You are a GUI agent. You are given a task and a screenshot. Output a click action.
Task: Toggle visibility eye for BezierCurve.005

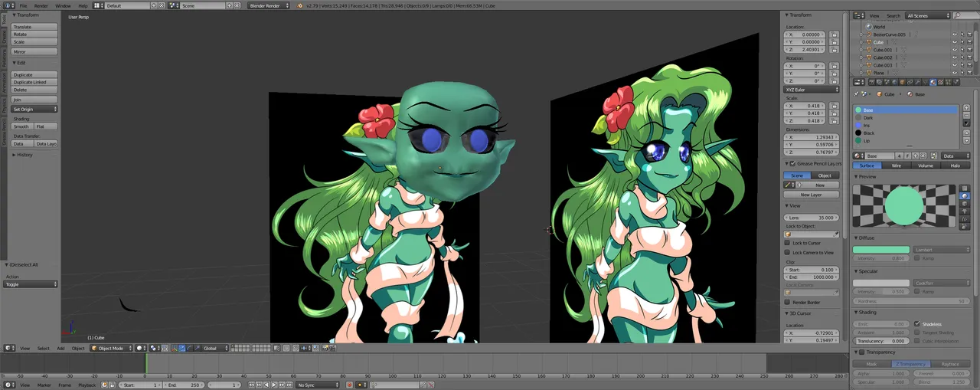coord(955,34)
